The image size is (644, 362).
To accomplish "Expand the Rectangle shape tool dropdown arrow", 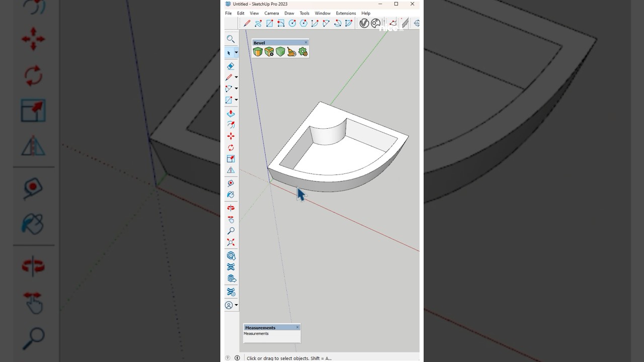I will point(236,100).
